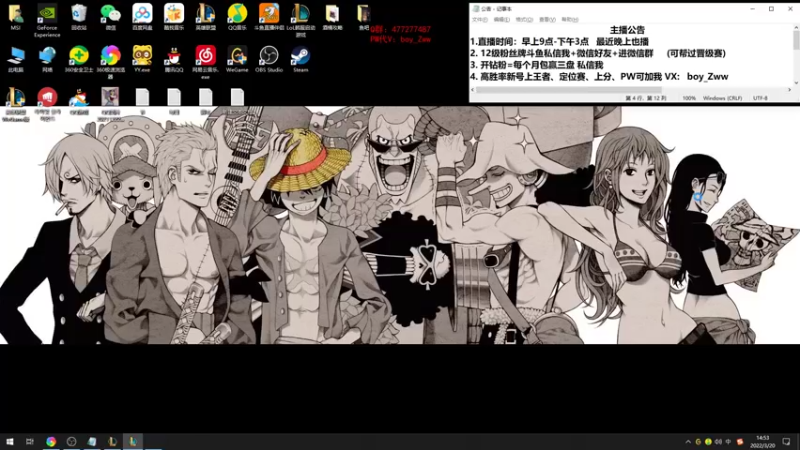Viewport: 800px width, 450px height.
Task: Launch NetEase Cloud Music shortcut
Action: coord(205,62)
